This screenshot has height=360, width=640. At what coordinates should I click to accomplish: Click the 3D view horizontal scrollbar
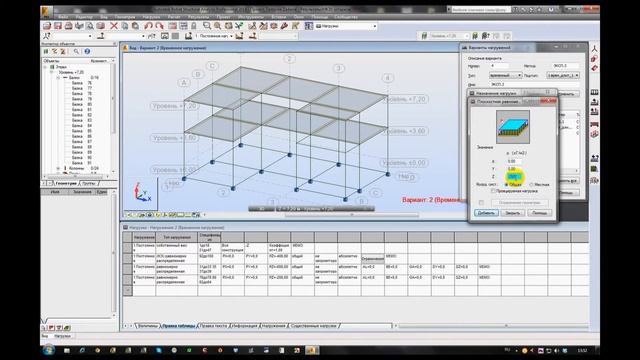[351, 215]
